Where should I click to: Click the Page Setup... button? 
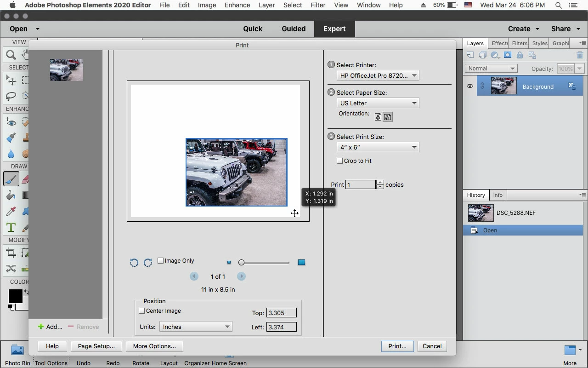tap(96, 346)
